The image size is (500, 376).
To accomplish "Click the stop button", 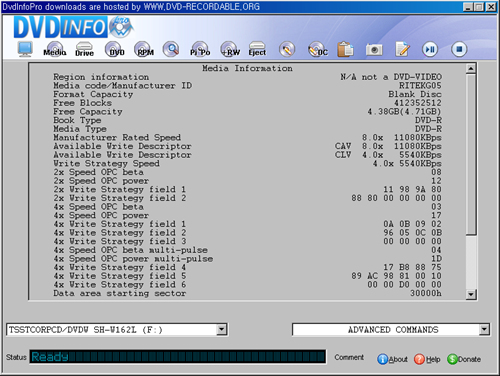I will pos(459,49).
